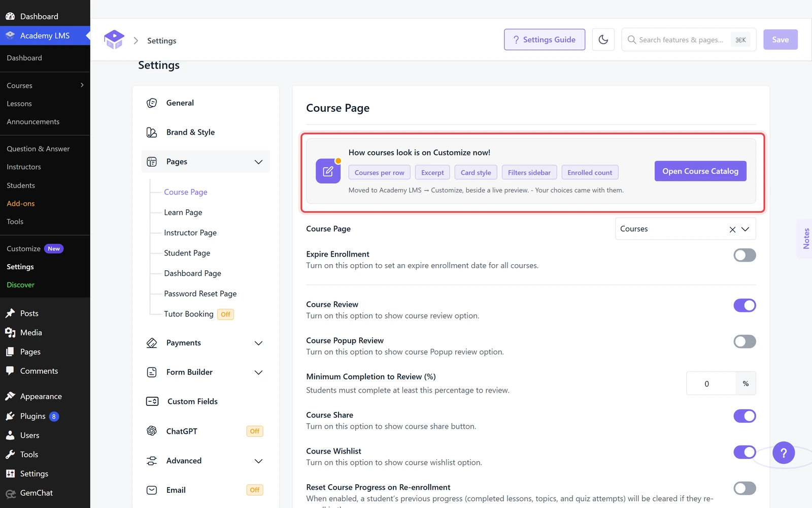Open the floating help question-mark button
This screenshot has height=508, width=812.
pyautogui.click(x=784, y=453)
